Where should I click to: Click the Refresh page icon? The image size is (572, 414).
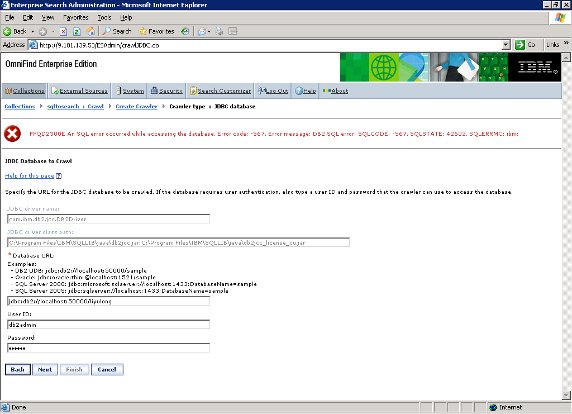[x=77, y=31]
